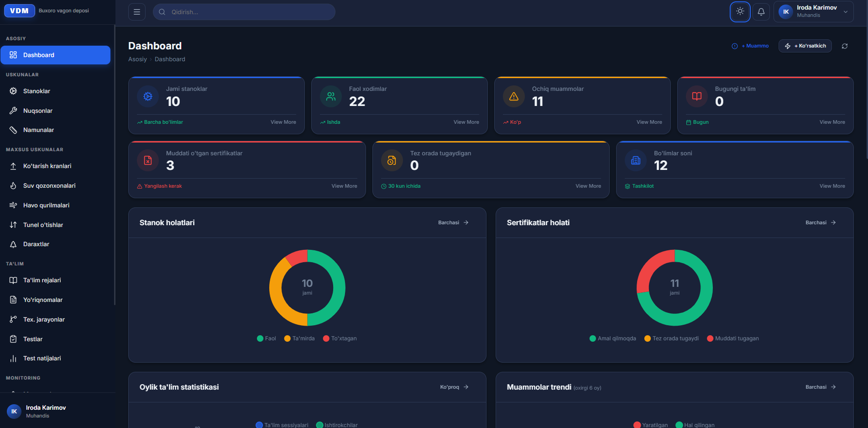
Task: Click the + Muammo link
Action: 750,46
